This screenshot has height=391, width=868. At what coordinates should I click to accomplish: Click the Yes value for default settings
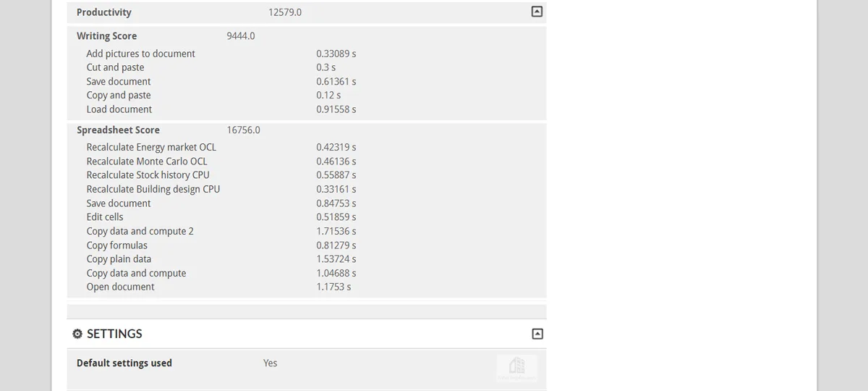point(270,363)
